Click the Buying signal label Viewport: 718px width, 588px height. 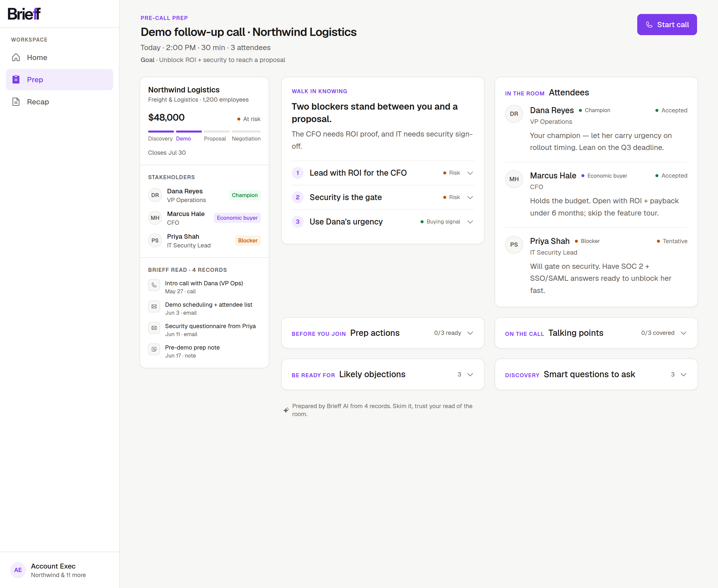(x=440, y=221)
